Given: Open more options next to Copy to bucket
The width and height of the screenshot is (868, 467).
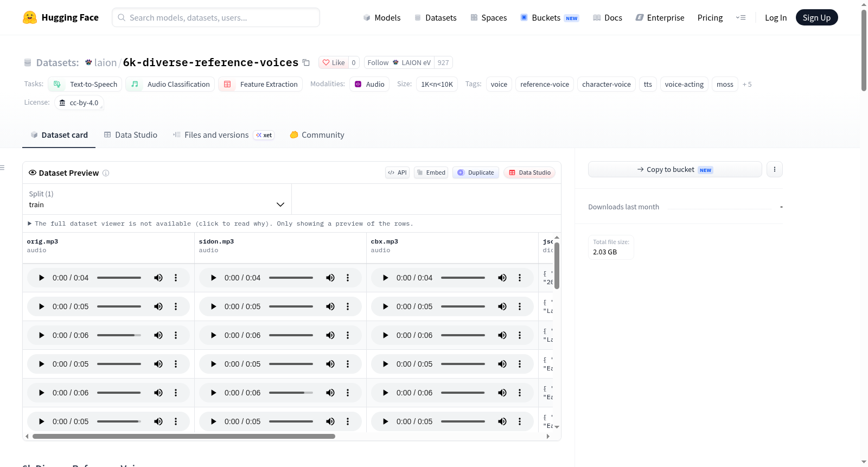Looking at the screenshot, I should coord(775,169).
